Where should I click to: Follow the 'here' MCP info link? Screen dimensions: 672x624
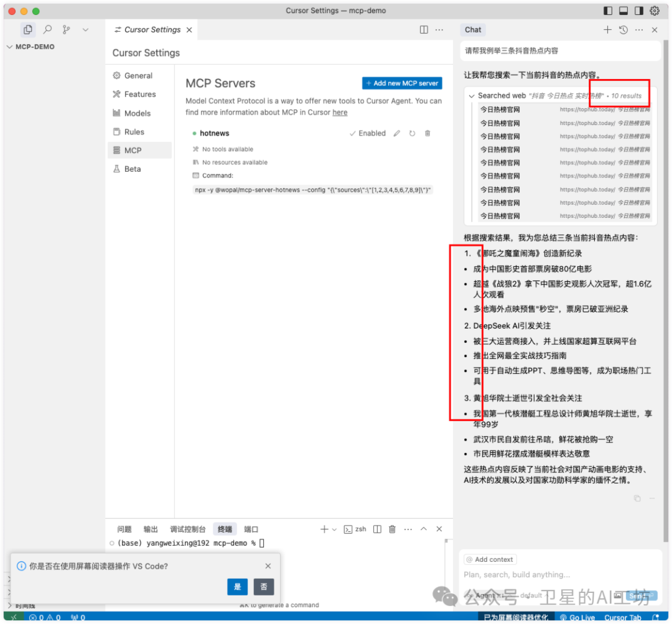tap(340, 112)
